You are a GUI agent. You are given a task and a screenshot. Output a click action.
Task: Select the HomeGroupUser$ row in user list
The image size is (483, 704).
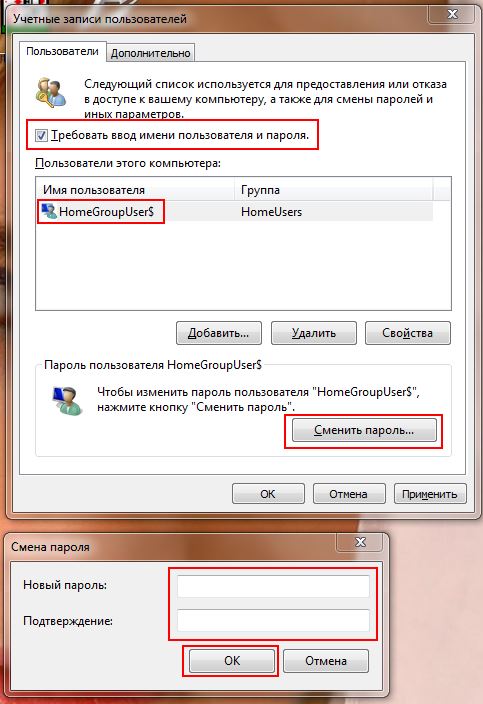click(234, 211)
